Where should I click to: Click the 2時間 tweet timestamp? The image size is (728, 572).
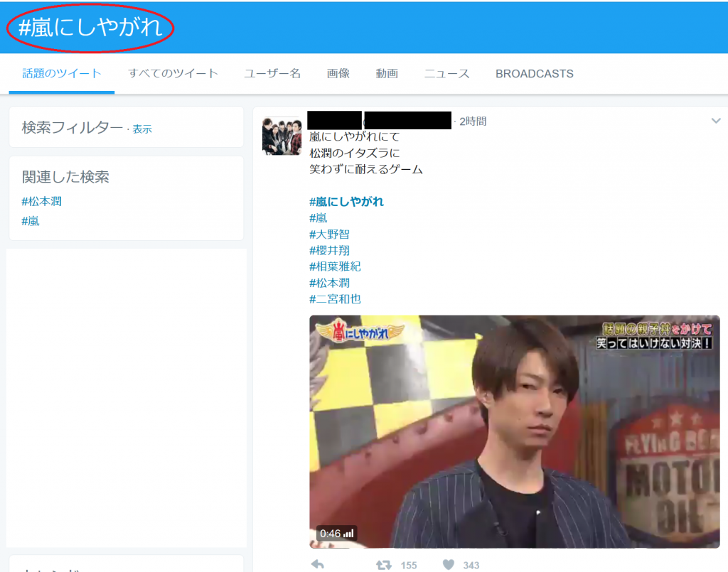473,122
